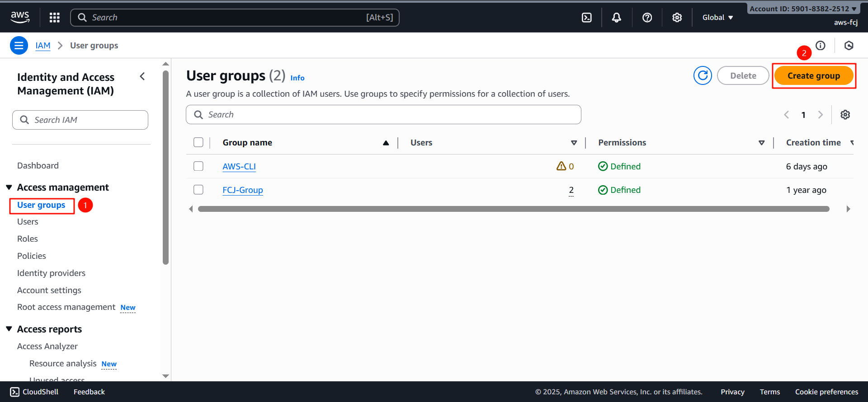
Task: Click the IAM breadcrumb link
Action: (43, 45)
